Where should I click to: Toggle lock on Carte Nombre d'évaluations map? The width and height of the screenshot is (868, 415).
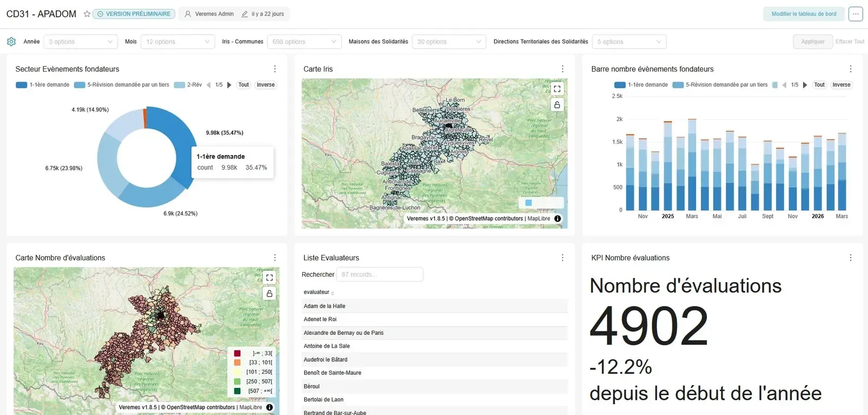[270, 293]
